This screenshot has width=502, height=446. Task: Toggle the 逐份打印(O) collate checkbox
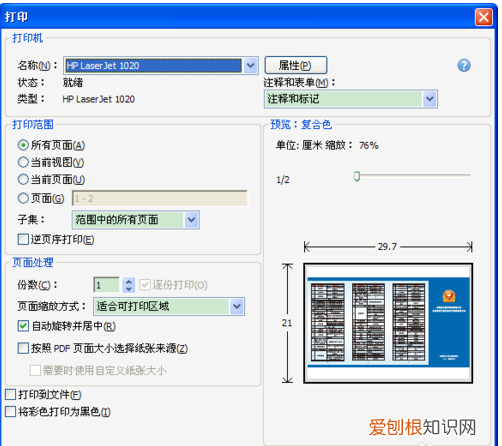click(x=145, y=285)
